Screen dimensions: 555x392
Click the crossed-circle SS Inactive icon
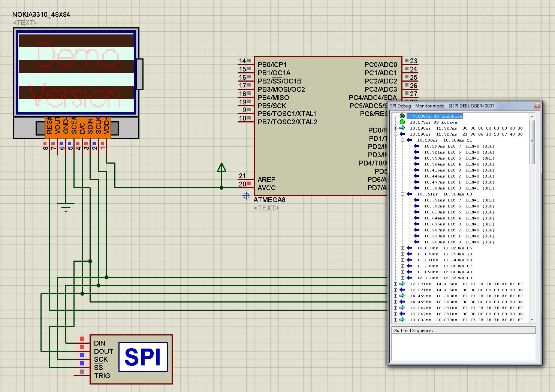[x=402, y=116]
